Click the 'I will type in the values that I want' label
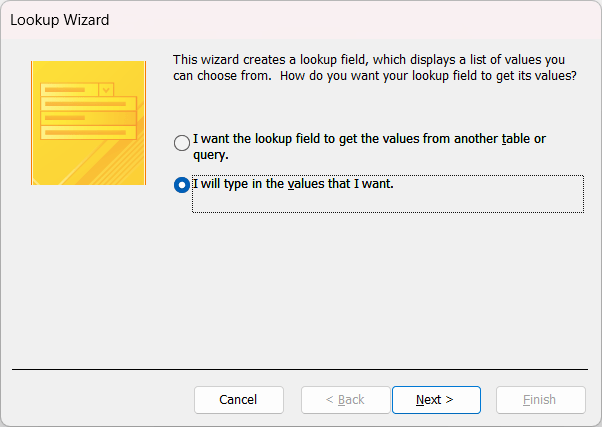Screen dimensions: 602x427 tap(286, 183)
